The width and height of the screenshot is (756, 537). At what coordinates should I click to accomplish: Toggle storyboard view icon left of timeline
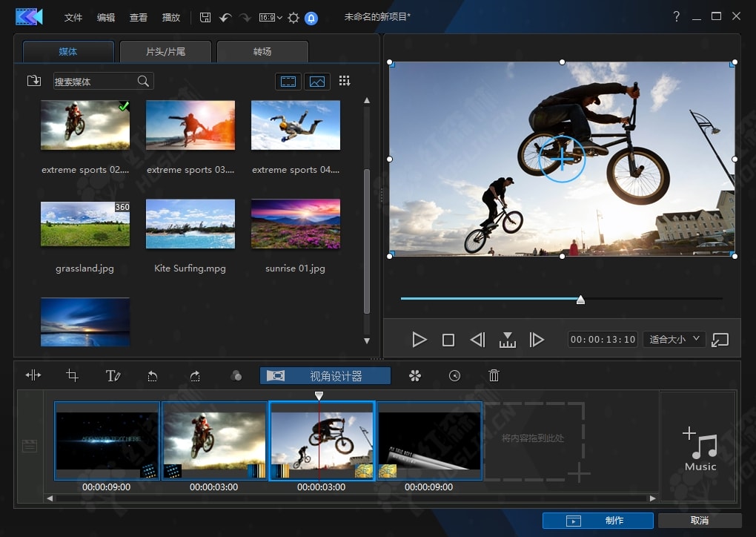(30, 446)
